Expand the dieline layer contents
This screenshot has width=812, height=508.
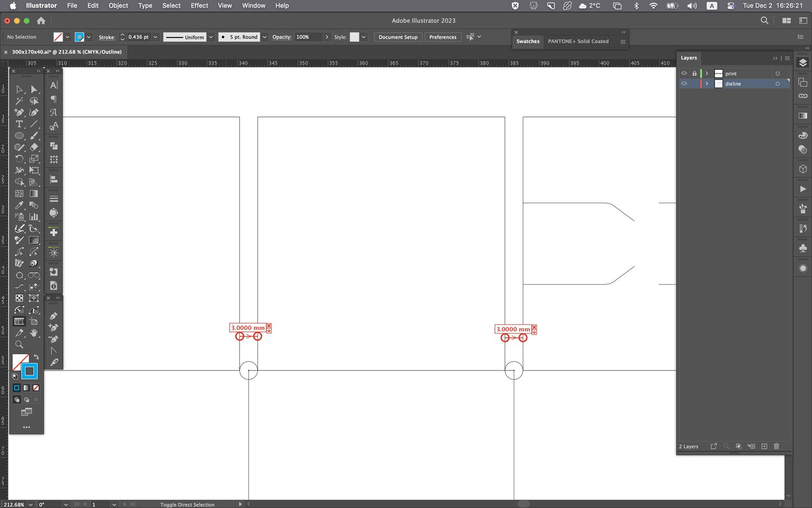pos(706,83)
